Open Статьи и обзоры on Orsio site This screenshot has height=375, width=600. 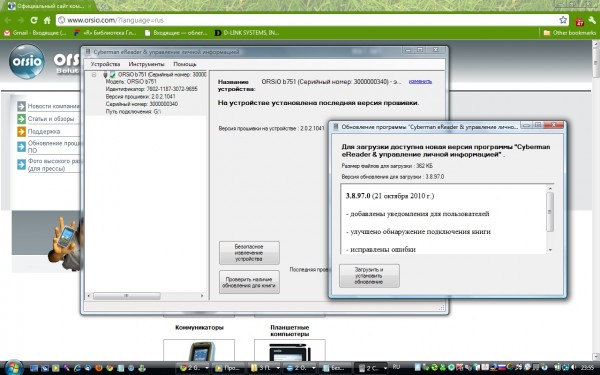(x=51, y=119)
